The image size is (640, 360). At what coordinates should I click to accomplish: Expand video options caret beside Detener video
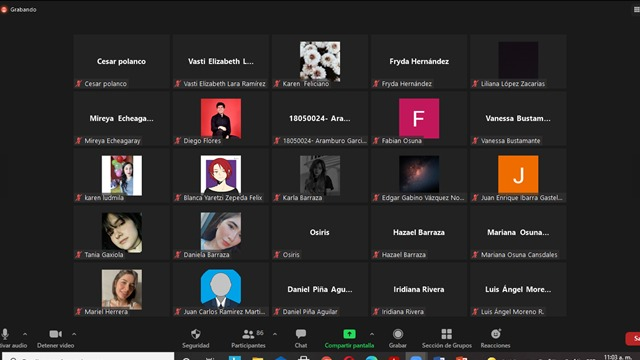(74, 334)
